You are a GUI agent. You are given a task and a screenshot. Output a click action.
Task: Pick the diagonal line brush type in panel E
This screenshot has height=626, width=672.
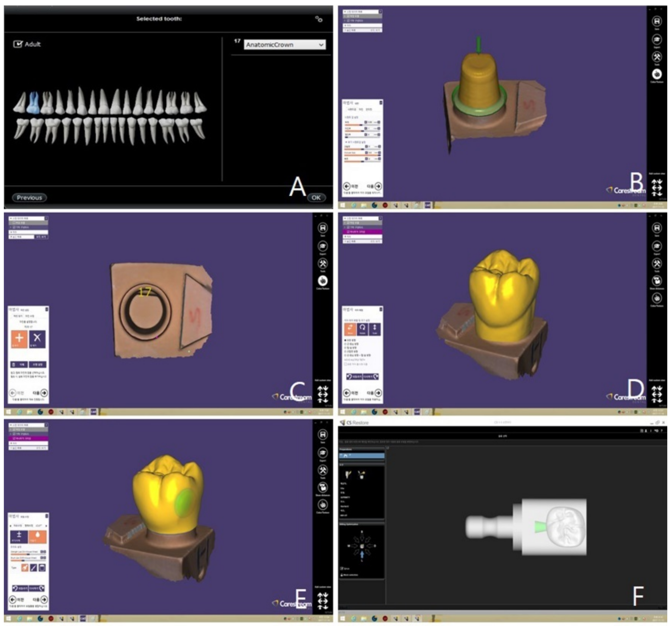tap(33, 568)
